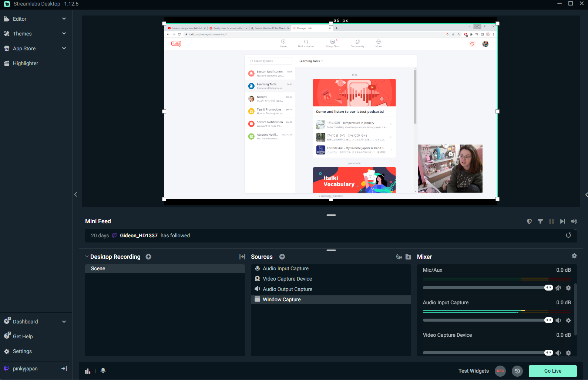Click the Mixer scrollbar
The width and height of the screenshot is (588, 380).
click(x=575, y=309)
